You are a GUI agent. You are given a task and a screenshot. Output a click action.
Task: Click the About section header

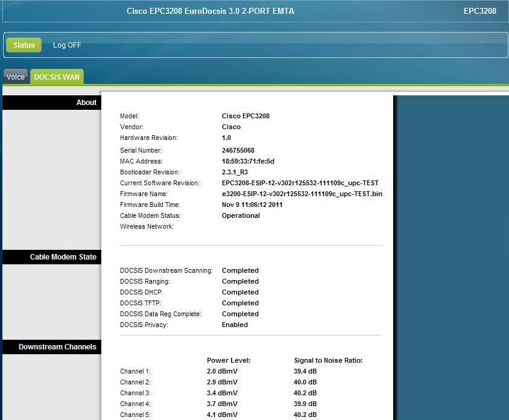[x=52, y=103]
